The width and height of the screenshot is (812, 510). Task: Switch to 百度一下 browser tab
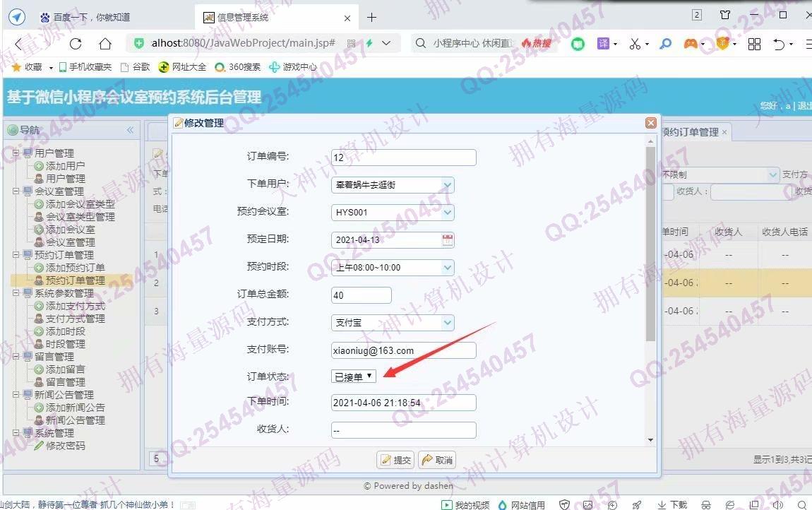pos(92,17)
